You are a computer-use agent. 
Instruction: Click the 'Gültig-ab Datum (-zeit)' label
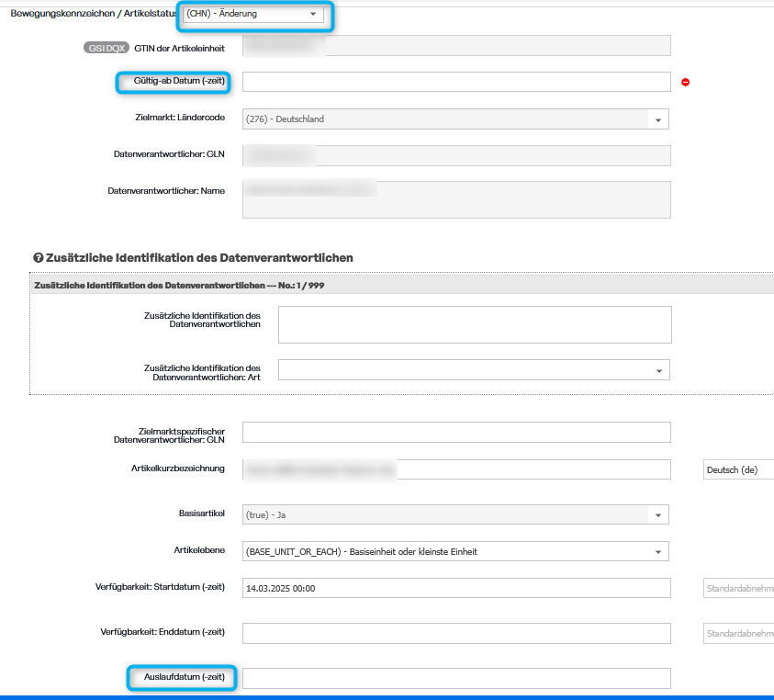179,81
